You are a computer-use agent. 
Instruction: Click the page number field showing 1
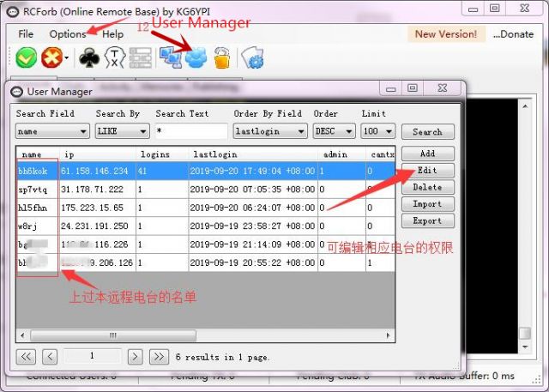click(92, 356)
